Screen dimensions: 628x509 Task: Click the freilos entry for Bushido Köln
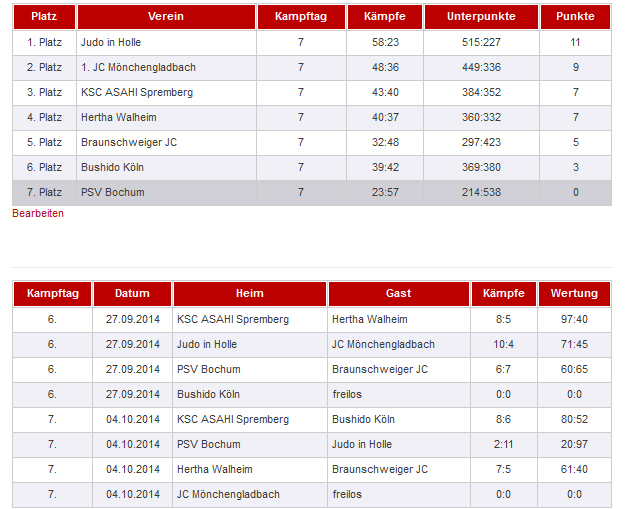point(347,394)
